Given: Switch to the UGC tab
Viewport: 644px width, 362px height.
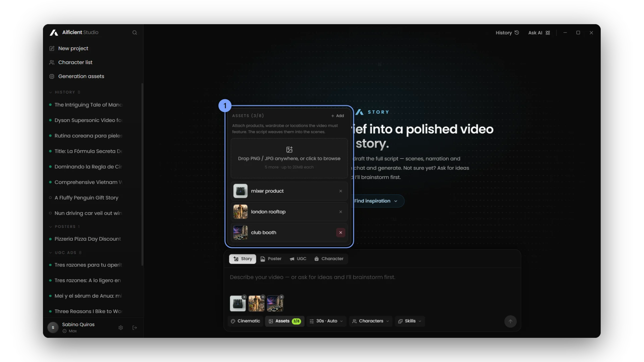Looking at the screenshot, I should click(298, 259).
